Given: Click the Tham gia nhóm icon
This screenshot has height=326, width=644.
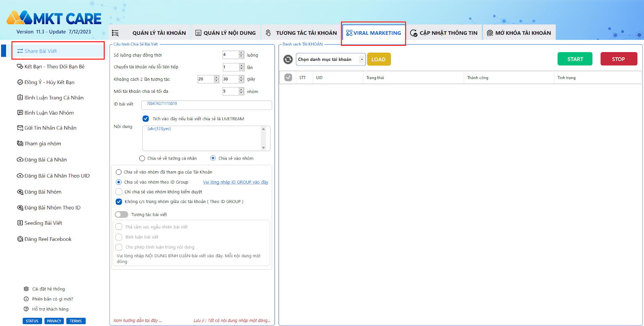Looking at the screenshot, I should (x=20, y=143).
